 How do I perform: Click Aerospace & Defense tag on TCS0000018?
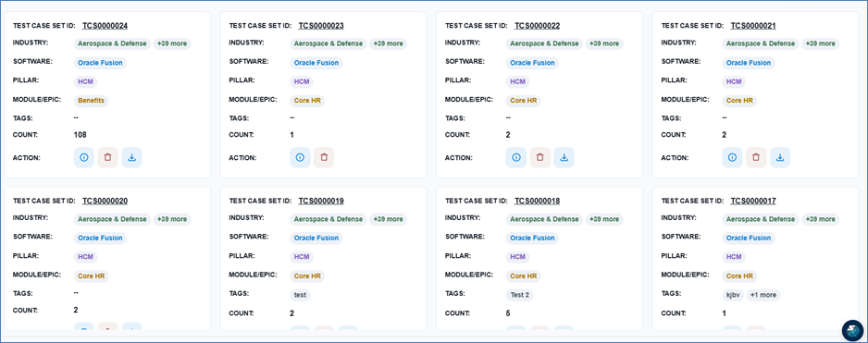544,219
